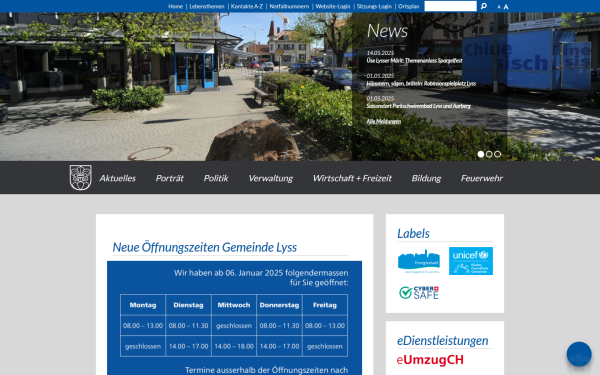The width and height of the screenshot is (600, 375).
Task: Open Lebensthemen link
Action: (207, 6)
